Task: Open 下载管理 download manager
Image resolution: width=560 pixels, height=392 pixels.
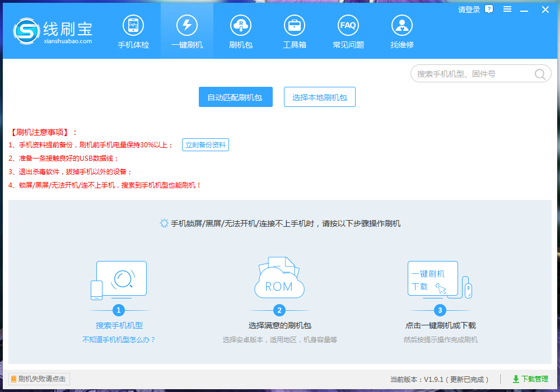Action: [x=530, y=379]
